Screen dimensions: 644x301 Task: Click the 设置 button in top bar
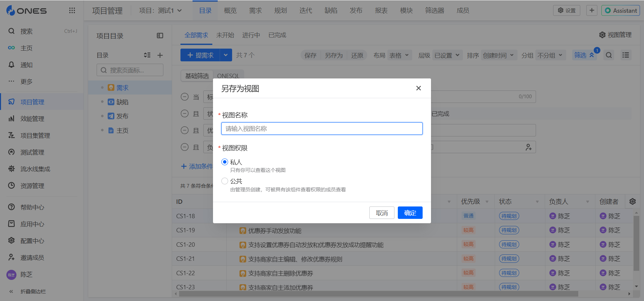567,10
